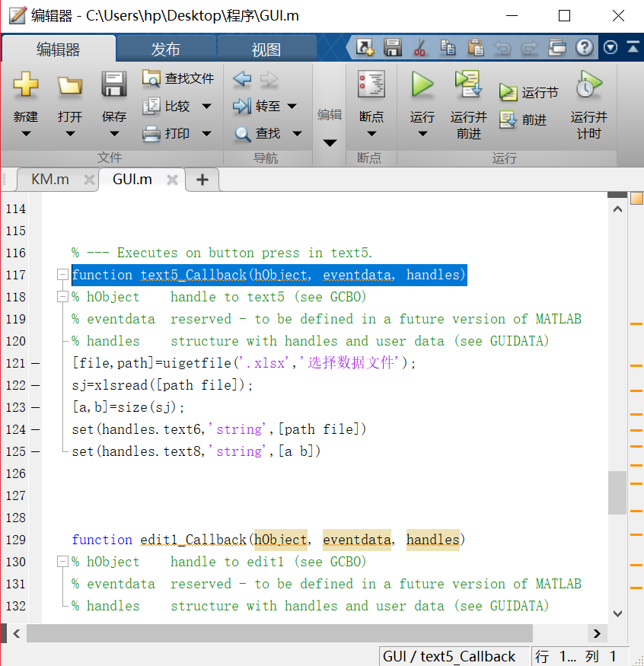
Task: Collapse the text5_Callback function fold
Action: [62, 275]
